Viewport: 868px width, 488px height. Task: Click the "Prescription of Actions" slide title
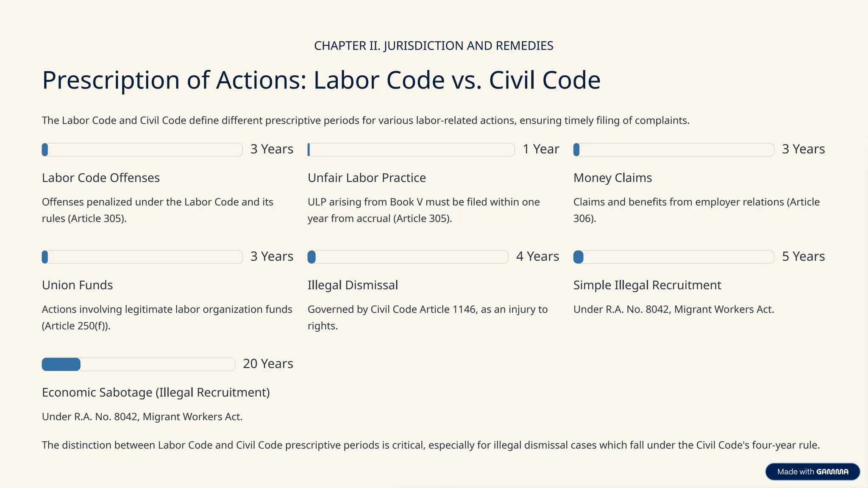pos(321,80)
